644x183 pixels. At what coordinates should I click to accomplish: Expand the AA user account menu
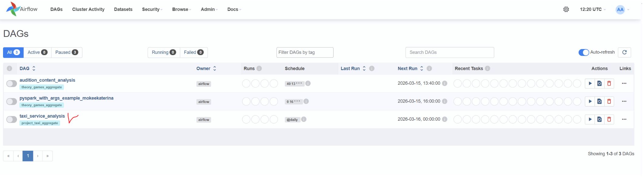623,10
